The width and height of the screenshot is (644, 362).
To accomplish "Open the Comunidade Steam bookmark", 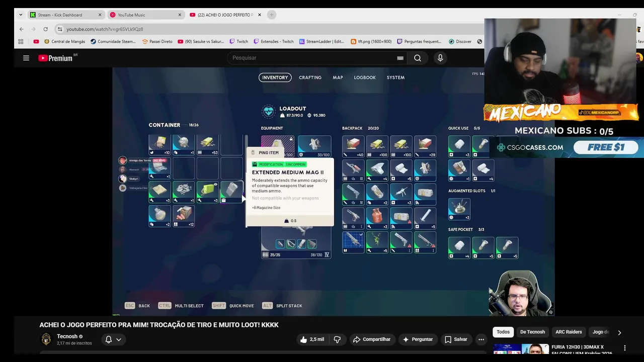I will click(113, 42).
